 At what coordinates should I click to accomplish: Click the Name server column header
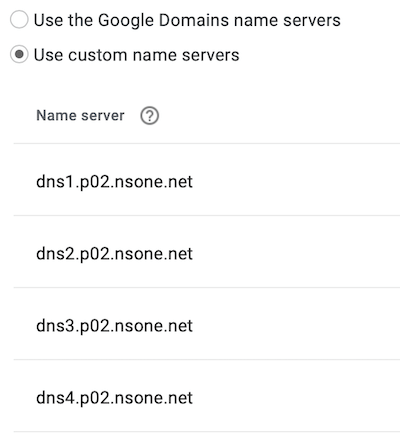(x=80, y=116)
